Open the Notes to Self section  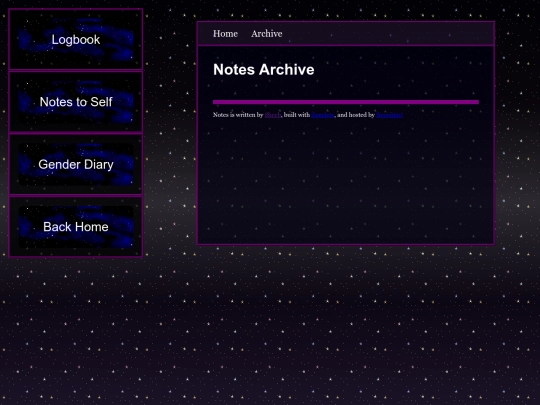(x=76, y=102)
